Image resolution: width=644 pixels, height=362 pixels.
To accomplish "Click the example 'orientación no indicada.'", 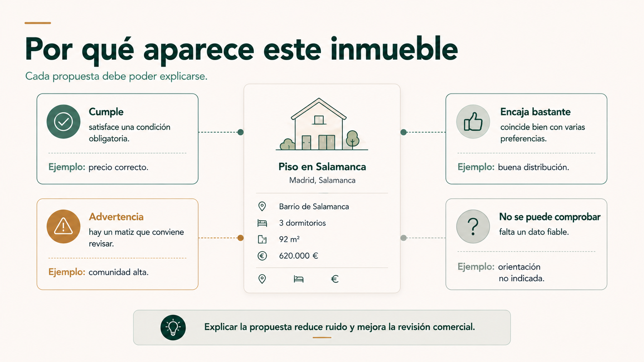I will pyautogui.click(x=522, y=273).
